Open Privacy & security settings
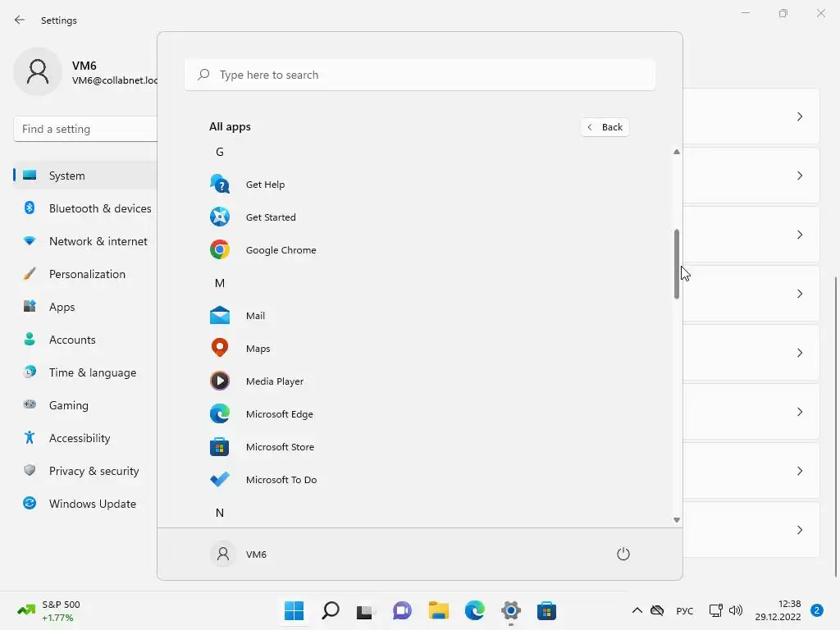Screen dimensions: 840x630 point(85,471)
